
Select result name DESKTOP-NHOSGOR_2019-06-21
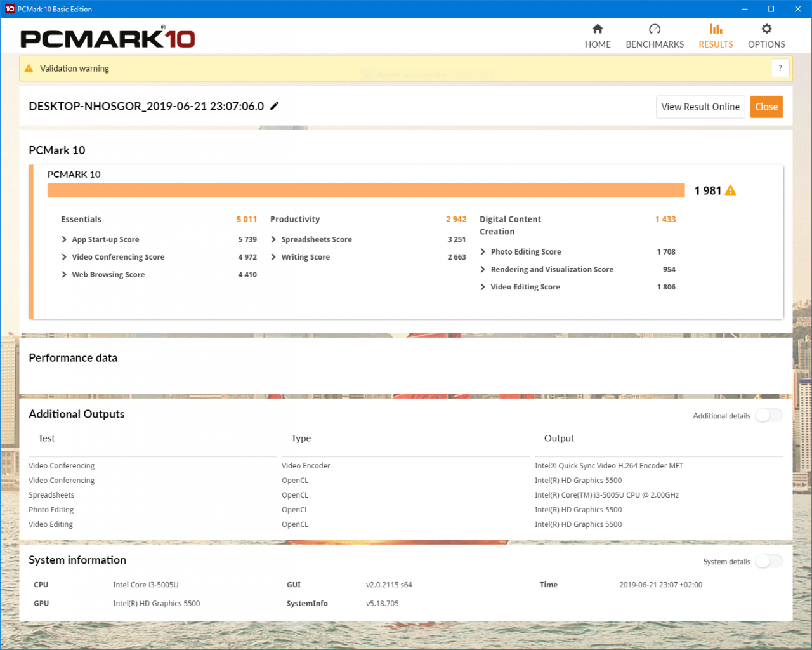[146, 106]
